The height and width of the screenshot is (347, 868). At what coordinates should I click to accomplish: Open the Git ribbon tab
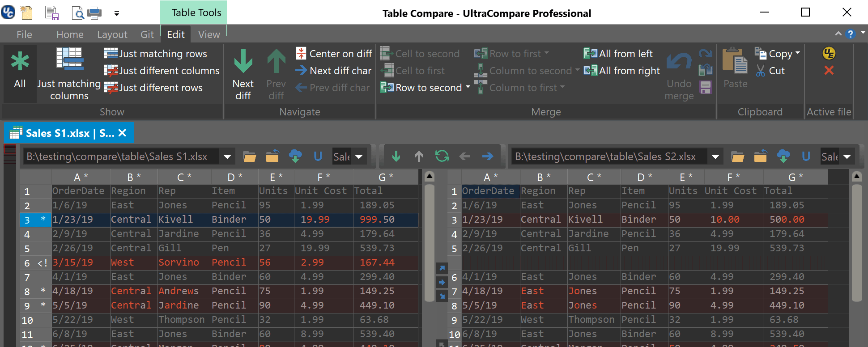[x=147, y=34]
